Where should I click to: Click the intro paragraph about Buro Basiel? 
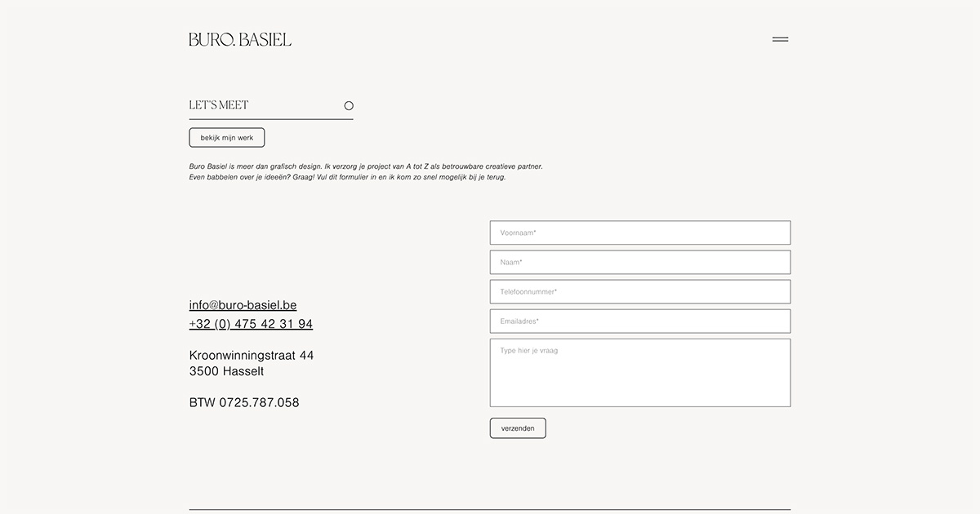click(x=365, y=171)
